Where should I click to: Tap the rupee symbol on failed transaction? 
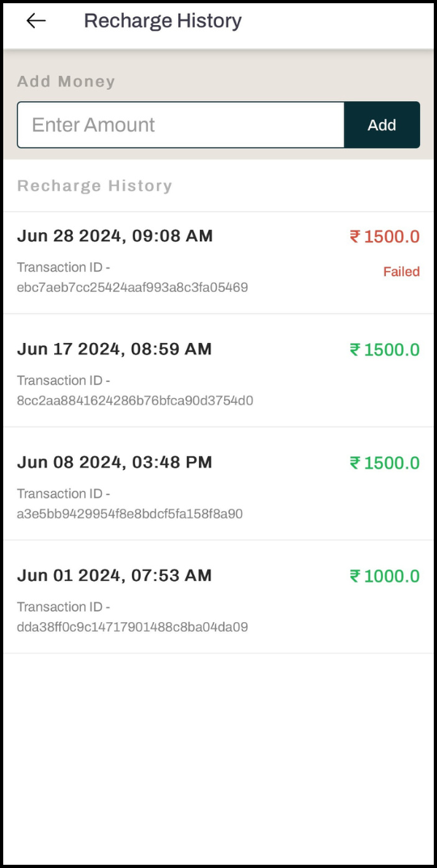click(355, 237)
